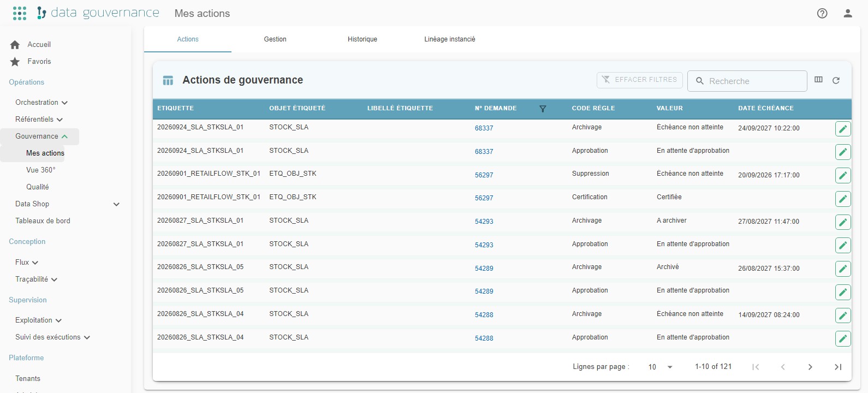Edit the 54289 Approbation row
Image resolution: width=868 pixels, height=393 pixels.
843,292
